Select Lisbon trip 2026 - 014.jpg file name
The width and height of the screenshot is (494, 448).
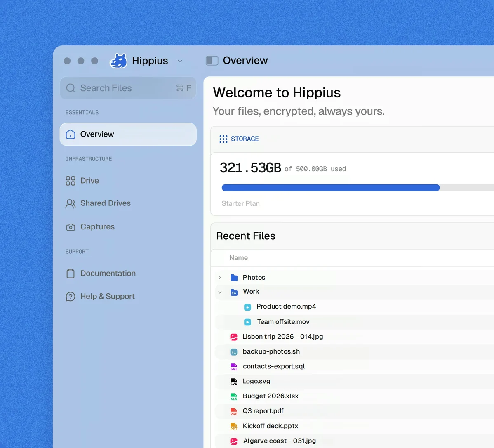point(282,337)
